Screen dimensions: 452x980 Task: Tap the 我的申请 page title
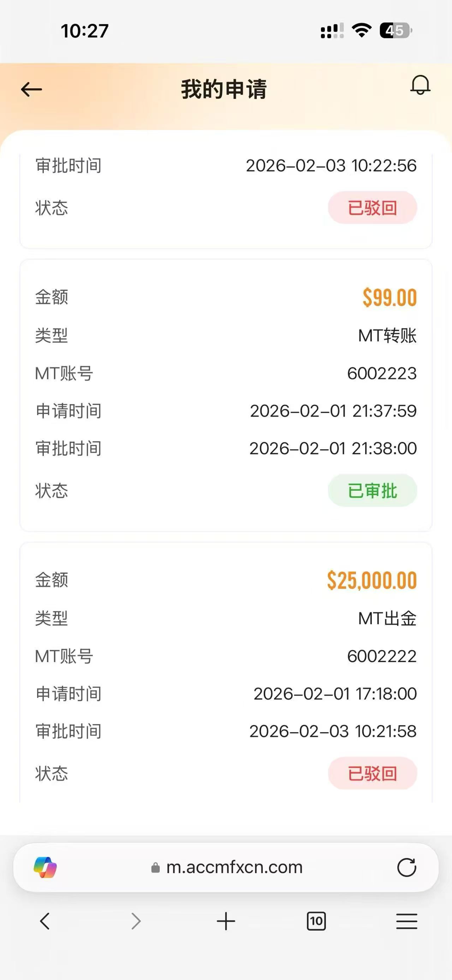coord(224,90)
